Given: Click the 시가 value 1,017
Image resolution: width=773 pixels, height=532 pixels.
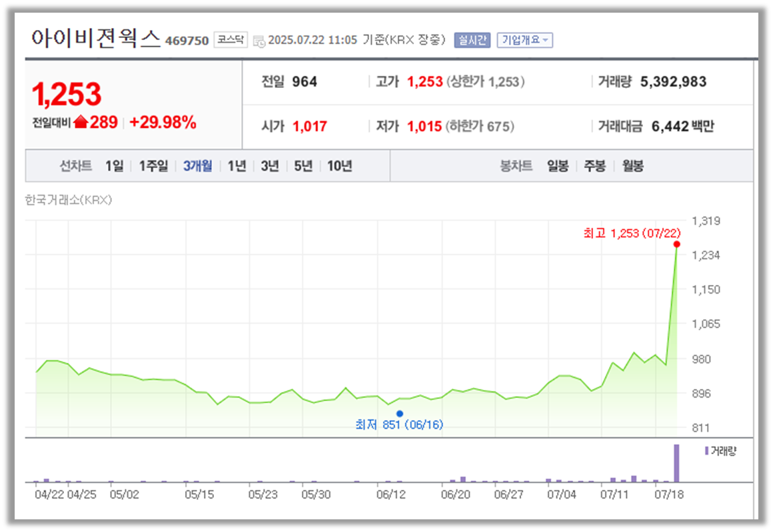Looking at the screenshot, I should [x=310, y=127].
